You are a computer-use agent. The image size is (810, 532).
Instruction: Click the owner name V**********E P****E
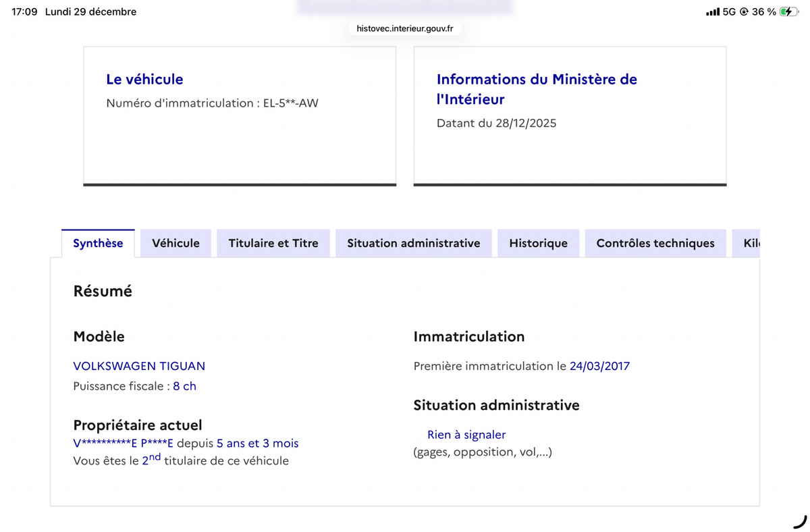pyautogui.click(x=123, y=444)
